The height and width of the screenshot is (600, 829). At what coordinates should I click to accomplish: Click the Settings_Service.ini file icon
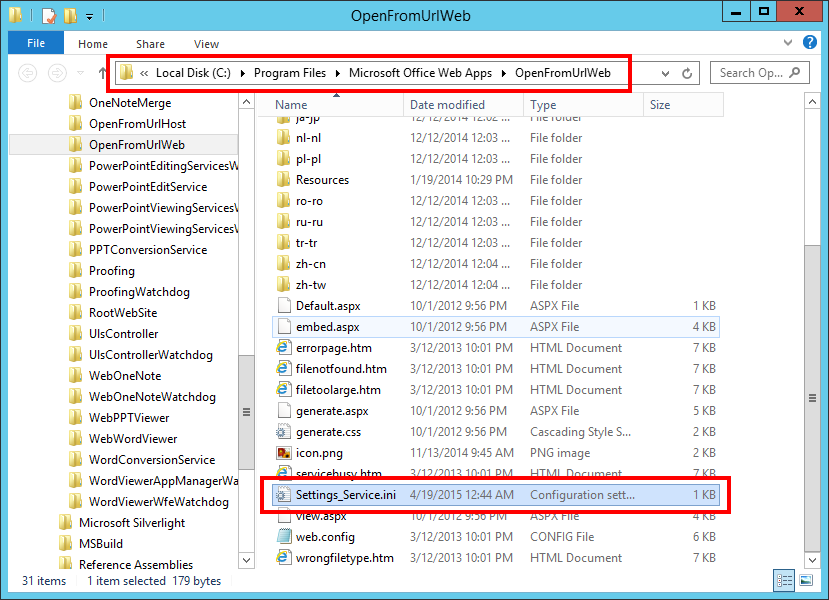[x=283, y=494]
